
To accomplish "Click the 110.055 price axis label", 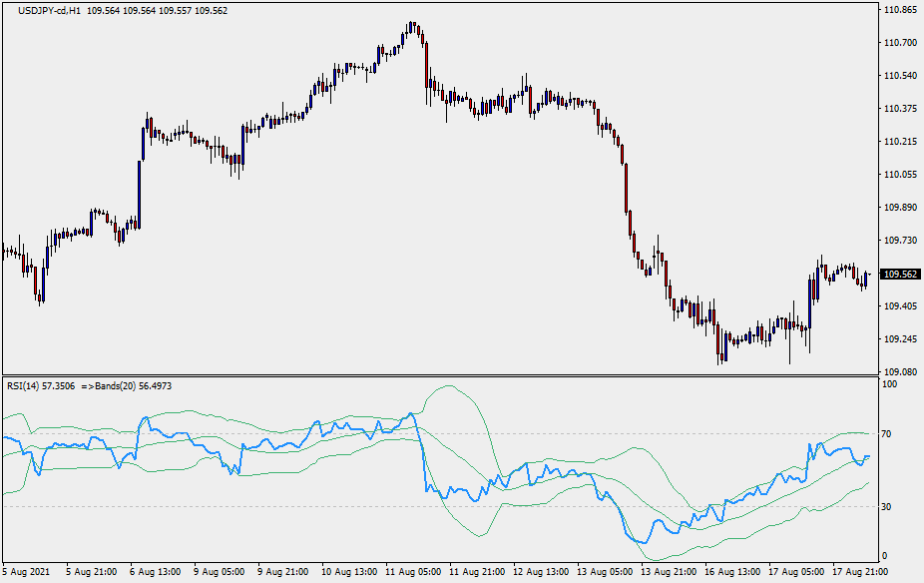I will click(x=901, y=175).
